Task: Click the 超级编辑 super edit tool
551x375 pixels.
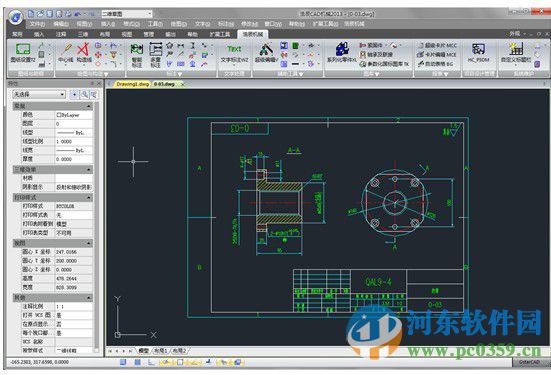Action: pyautogui.click(x=266, y=53)
